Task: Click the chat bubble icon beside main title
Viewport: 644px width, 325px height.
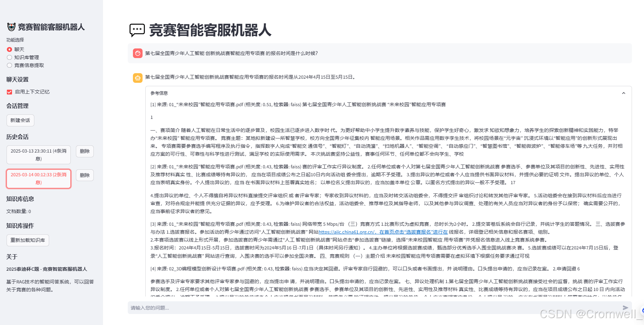Action: coord(137,30)
